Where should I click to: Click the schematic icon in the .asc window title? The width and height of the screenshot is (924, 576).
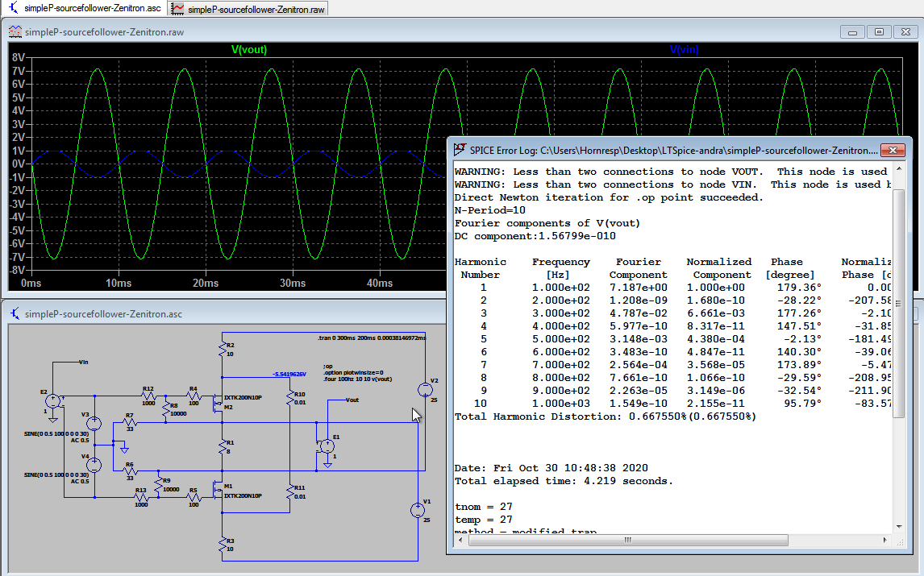[15, 314]
